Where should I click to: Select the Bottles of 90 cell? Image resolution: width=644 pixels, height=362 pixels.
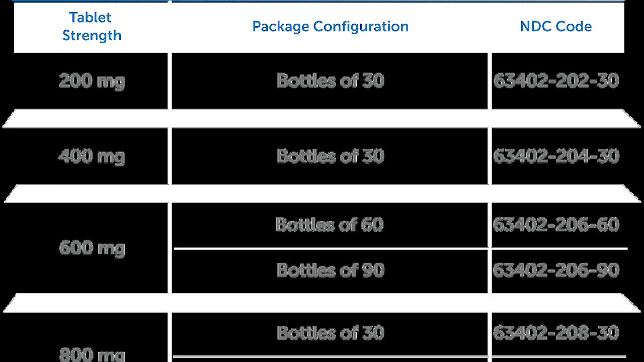coord(330,270)
